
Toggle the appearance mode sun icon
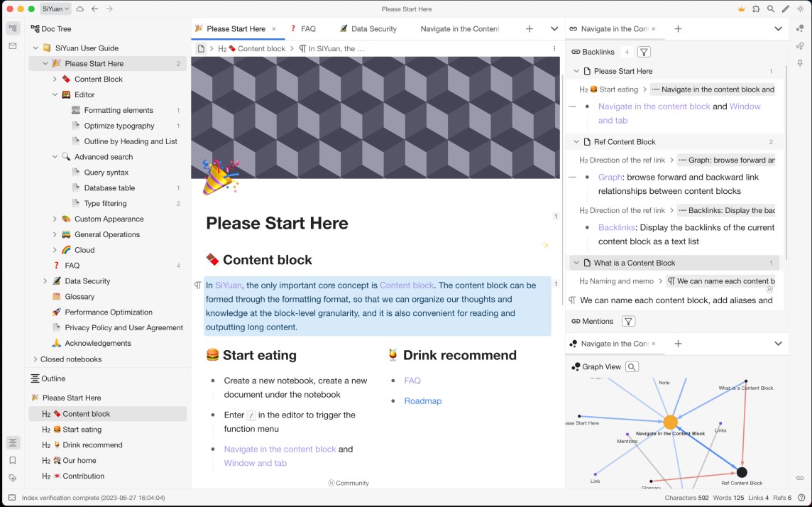pyautogui.click(x=800, y=9)
